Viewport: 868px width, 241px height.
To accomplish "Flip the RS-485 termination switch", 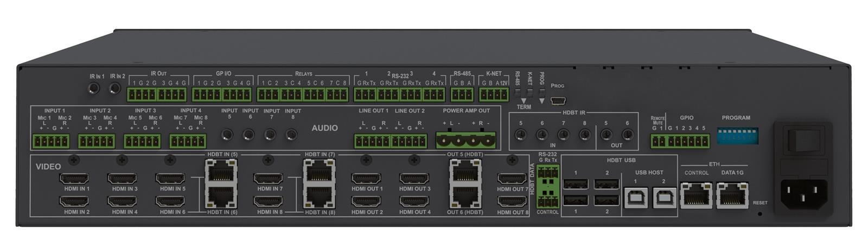I will (518, 93).
